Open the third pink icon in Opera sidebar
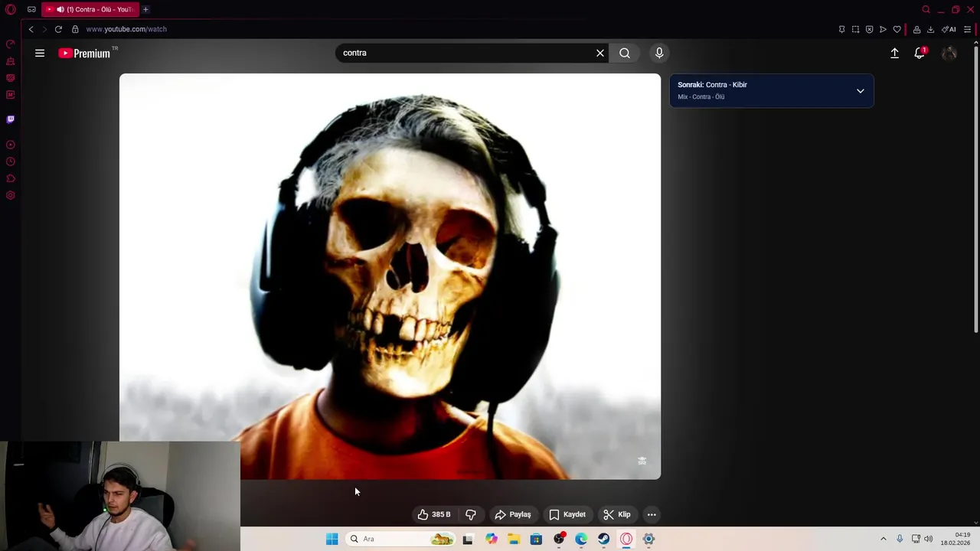The height and width of the screenshot is (551, 980). coord(11,78)
